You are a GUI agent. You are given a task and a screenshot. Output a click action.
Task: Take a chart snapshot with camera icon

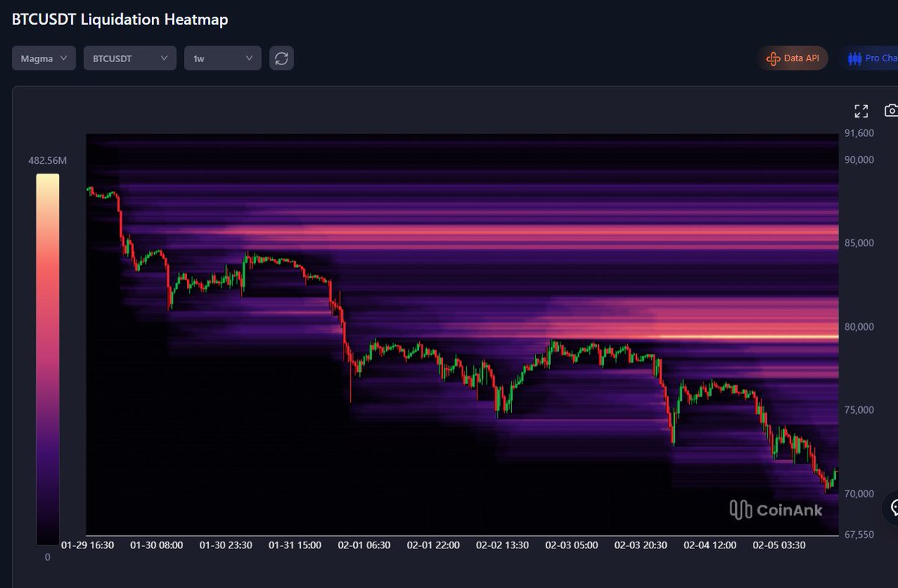[x=891, y=111]
